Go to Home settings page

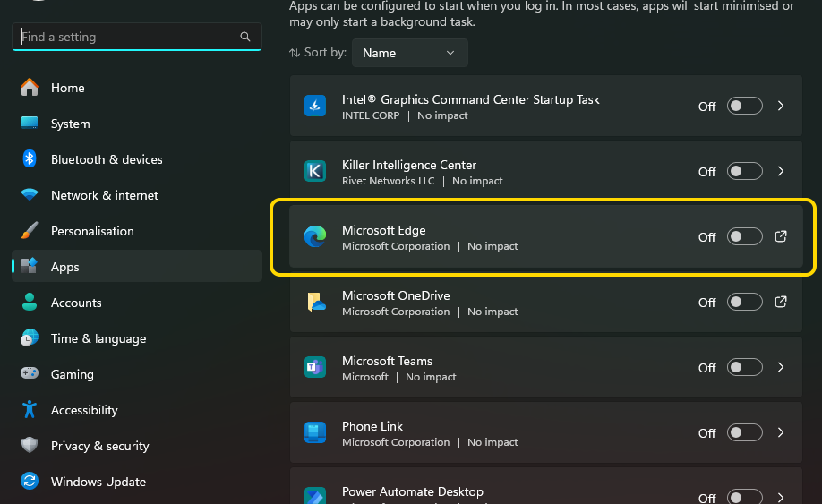137,88
